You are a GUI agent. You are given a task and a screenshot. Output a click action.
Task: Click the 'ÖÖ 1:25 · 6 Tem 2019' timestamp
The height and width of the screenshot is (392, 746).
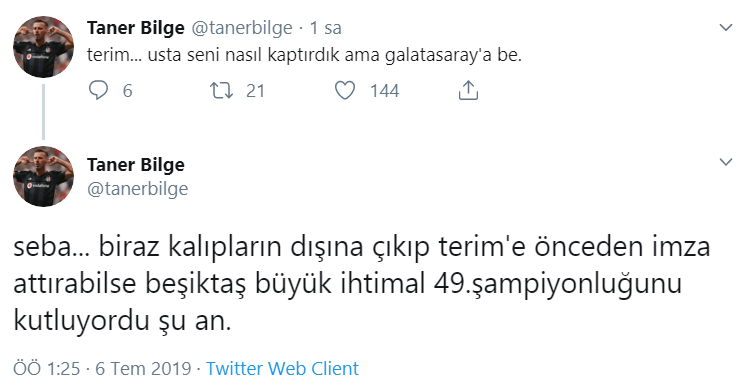click(102, 369)
